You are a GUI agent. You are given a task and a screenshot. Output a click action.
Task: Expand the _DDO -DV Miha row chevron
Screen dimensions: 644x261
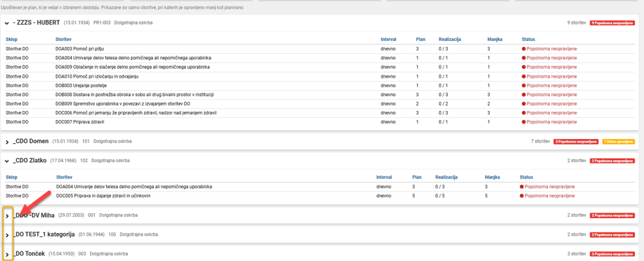(7, 216)
